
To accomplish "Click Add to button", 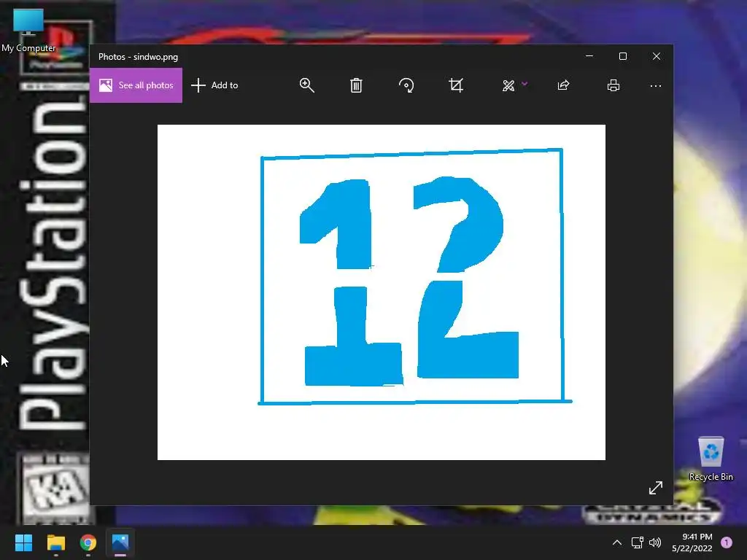I will pyautogui.click(x=215, y=85).
